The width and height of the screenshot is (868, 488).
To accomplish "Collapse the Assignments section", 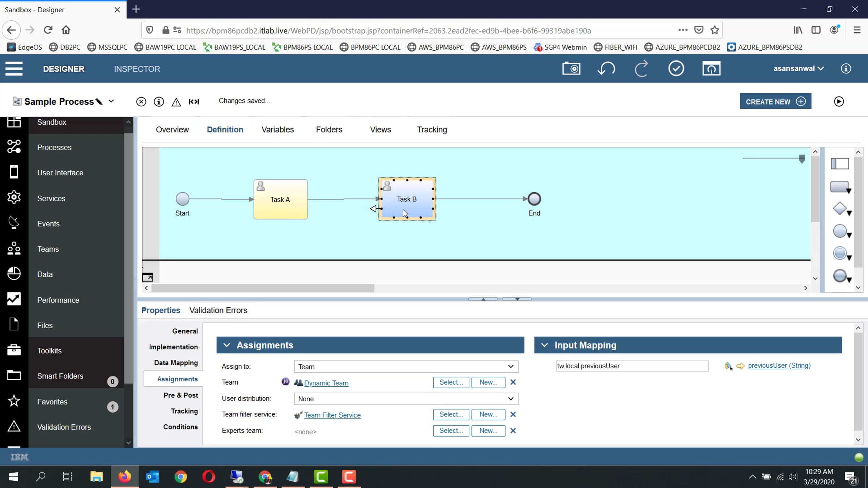I will [x=226, y=345].
